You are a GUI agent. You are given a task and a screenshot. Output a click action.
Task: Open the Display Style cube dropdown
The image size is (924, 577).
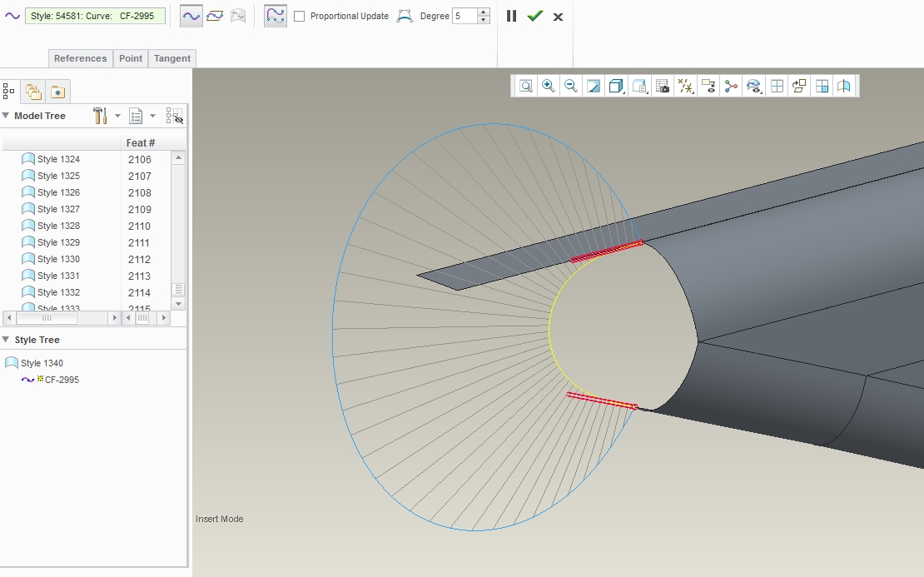coord(616,86)
